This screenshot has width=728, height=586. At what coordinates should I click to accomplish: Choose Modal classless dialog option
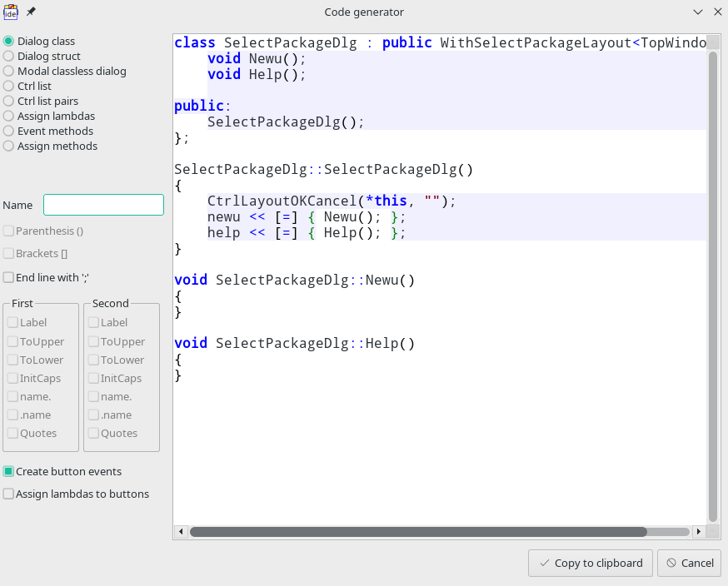point(8,71)
